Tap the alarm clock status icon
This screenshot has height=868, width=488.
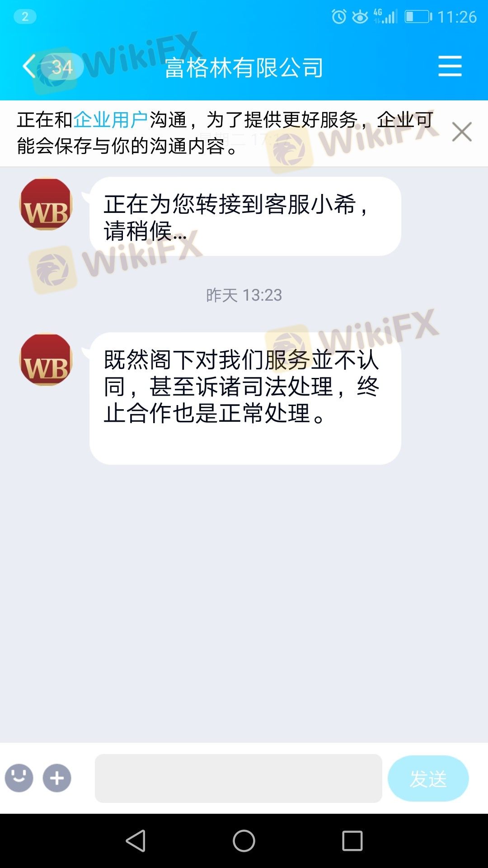[339, 17]
